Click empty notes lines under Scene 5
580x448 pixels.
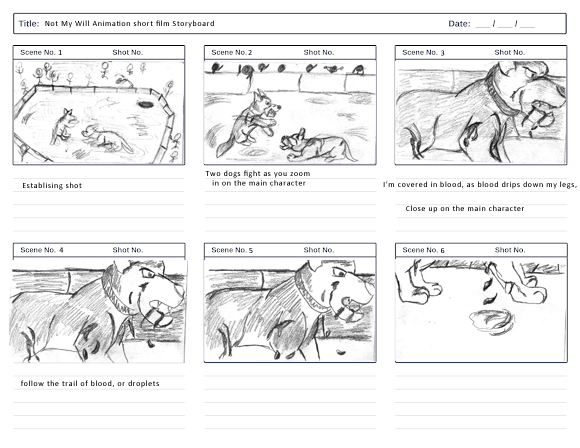click(x=290, y=402)
